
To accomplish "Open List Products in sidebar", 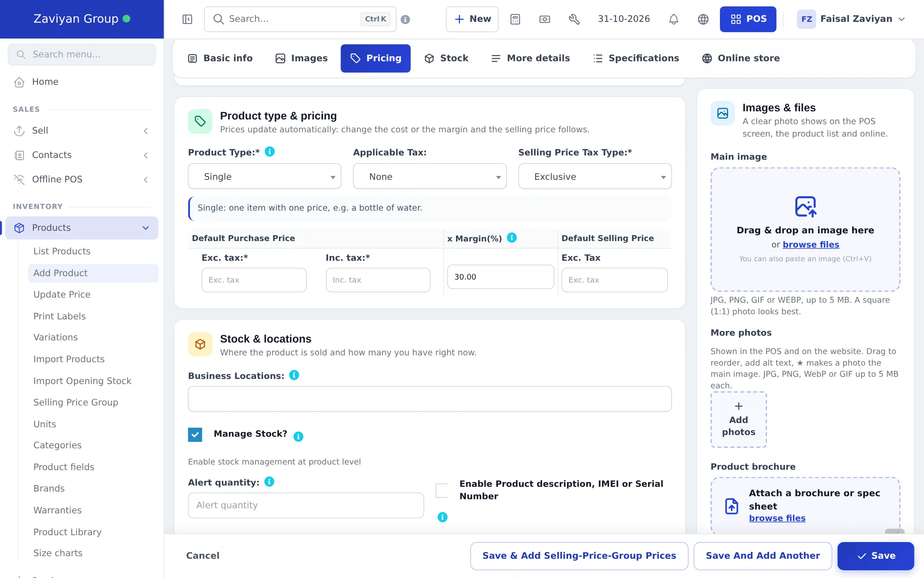I will (x=62, y=251).
